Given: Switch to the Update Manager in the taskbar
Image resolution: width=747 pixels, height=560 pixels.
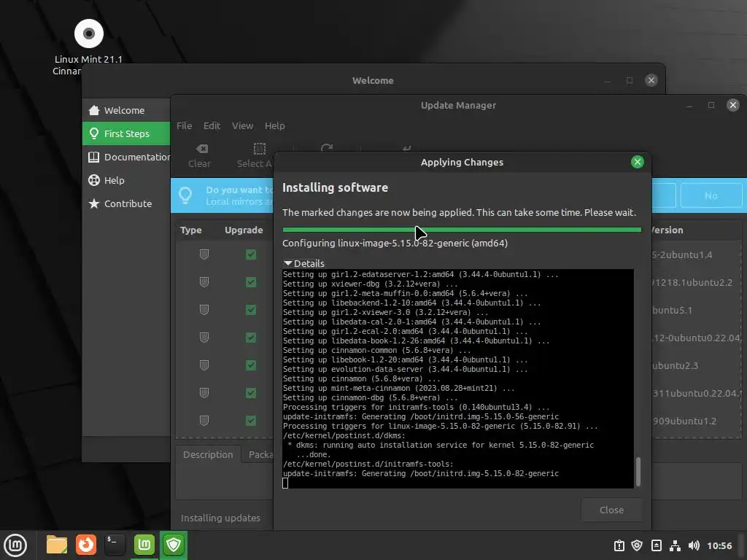Looking at the screenshot, I should tap(174, 545).
